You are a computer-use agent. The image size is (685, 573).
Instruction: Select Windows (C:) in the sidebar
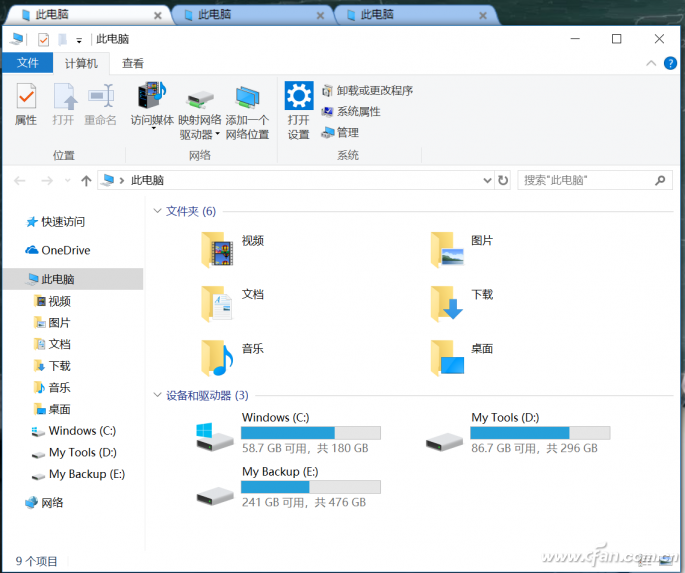click(73, 431)
